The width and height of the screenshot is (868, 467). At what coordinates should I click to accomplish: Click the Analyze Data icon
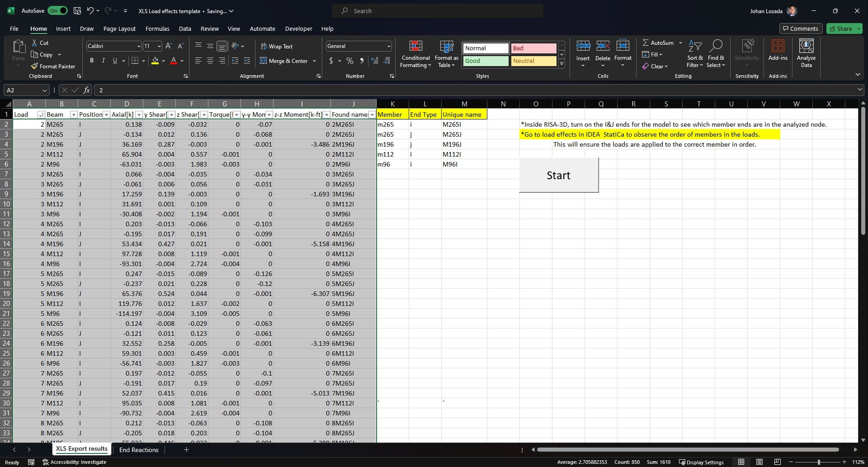tap(806, 47)
